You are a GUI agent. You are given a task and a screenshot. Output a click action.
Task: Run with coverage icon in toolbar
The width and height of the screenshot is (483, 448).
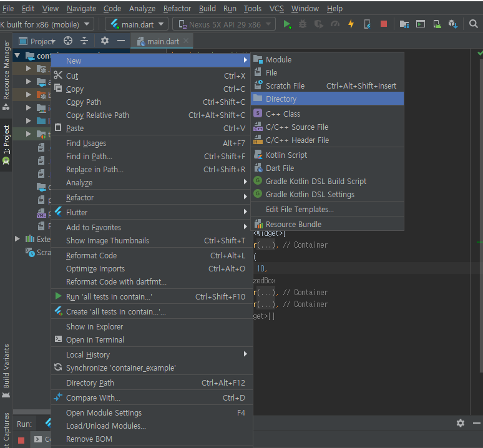click(x=318, y=24)
